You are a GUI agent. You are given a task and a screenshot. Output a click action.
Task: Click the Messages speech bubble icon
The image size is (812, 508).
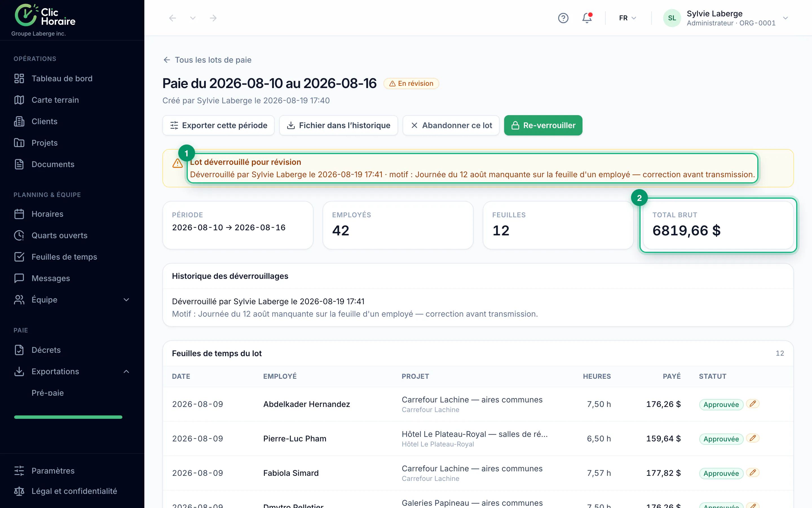[x=19, y=279]
